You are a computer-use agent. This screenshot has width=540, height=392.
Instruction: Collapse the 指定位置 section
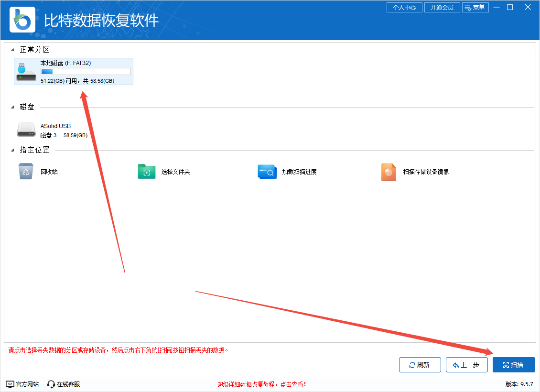coord(13,150)
